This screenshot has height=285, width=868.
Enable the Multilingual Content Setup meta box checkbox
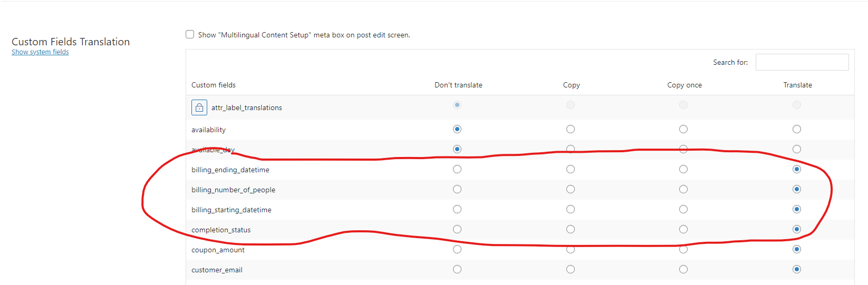190,34
